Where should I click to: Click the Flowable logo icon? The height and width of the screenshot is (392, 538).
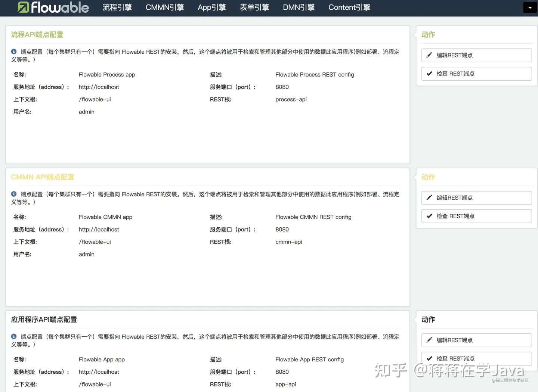[x=23, y=7]
